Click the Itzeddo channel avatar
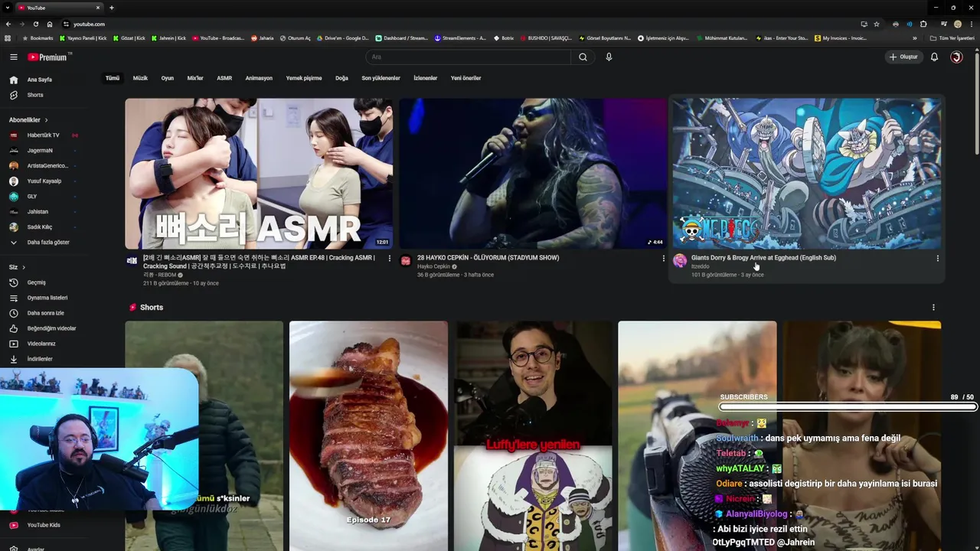 [x=680, y=260]
